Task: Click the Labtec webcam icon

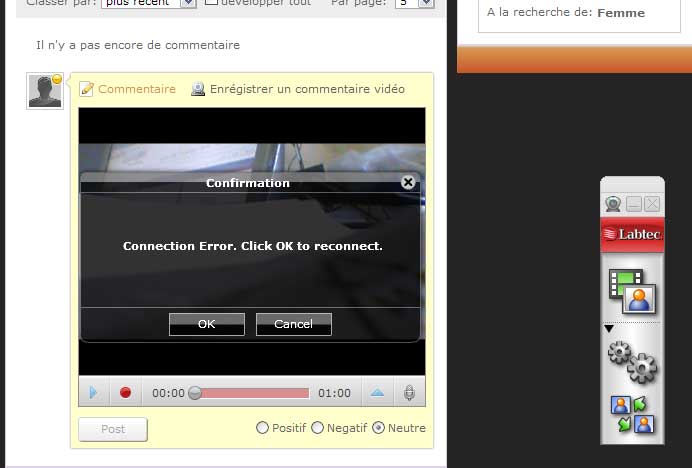Action: point(613,204)
